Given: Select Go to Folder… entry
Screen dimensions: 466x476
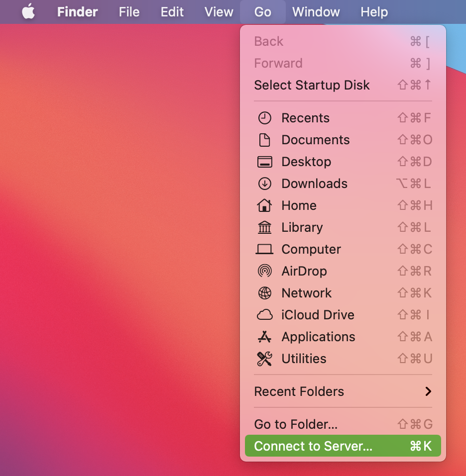Looking at the screenshot, I should 296,424.
